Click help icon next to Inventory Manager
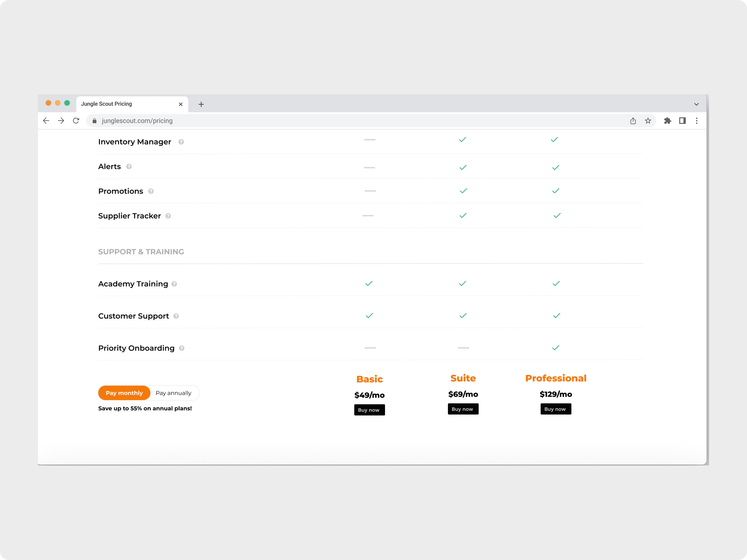Screen dimensions: 747x560 (x=181, y=142)
